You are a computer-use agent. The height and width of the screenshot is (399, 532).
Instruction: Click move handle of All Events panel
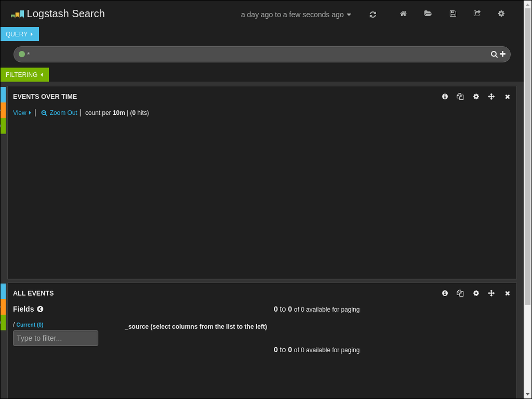click(491, 293)
